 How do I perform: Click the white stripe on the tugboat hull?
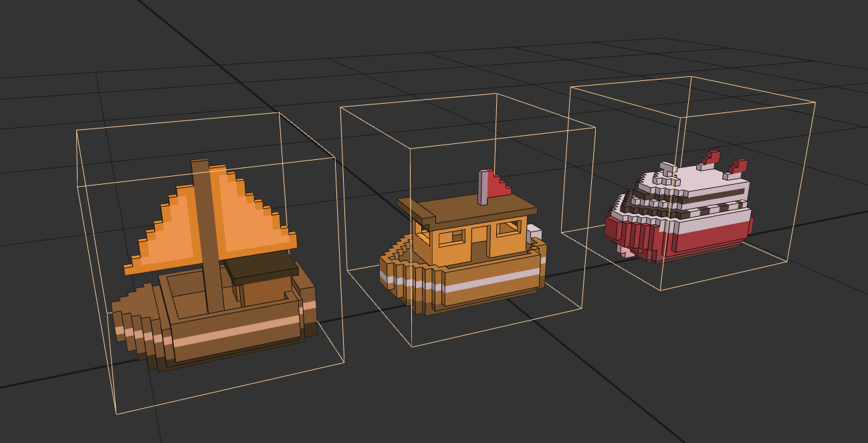point(492,279)
